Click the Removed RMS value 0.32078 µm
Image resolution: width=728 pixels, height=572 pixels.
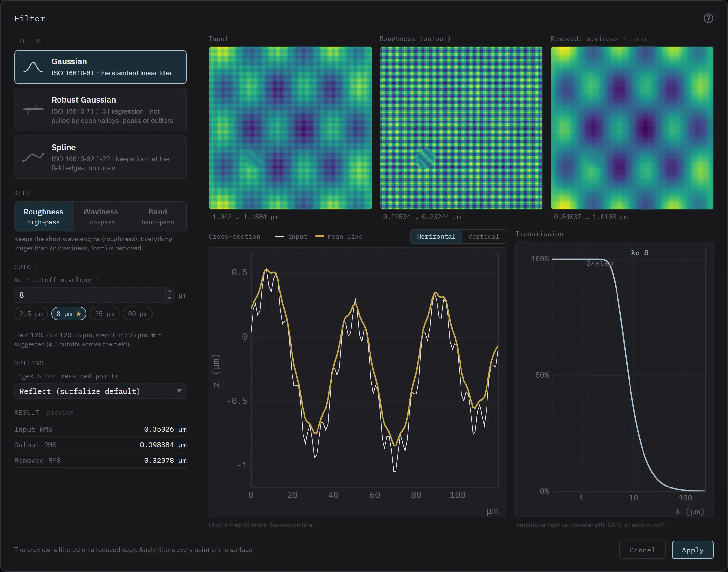click(165, 461)
